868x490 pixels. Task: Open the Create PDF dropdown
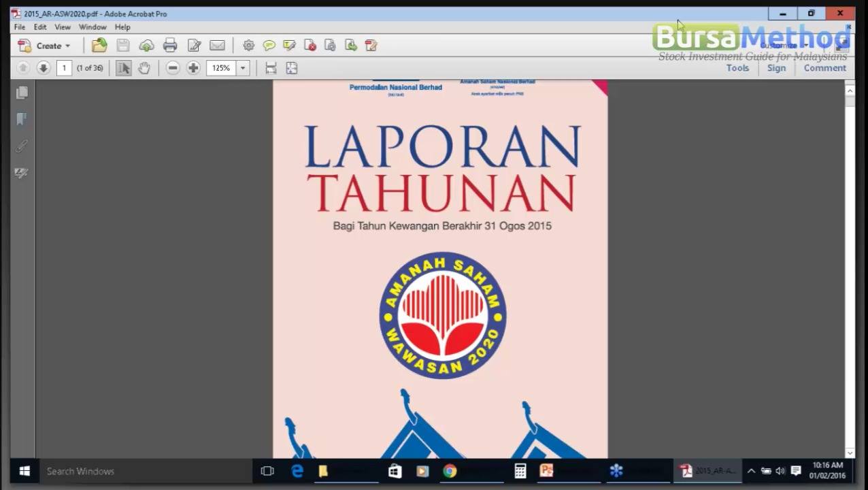(x=44, y=46)
